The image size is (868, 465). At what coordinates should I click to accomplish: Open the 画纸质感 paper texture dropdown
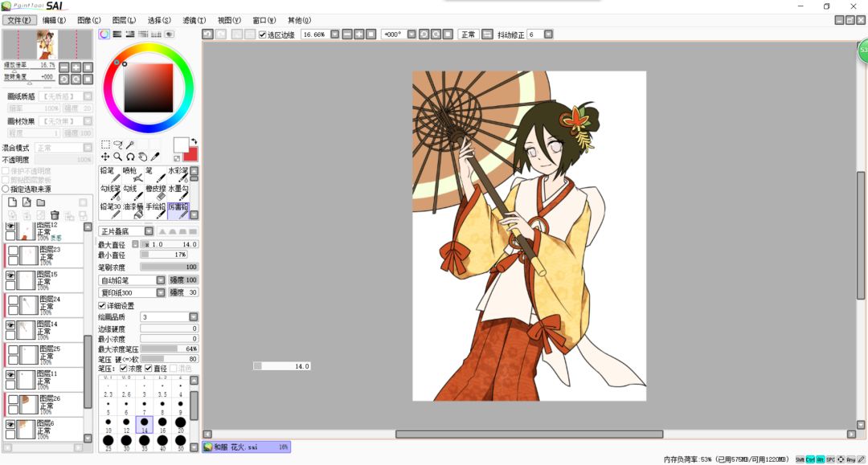click(88, 96)
